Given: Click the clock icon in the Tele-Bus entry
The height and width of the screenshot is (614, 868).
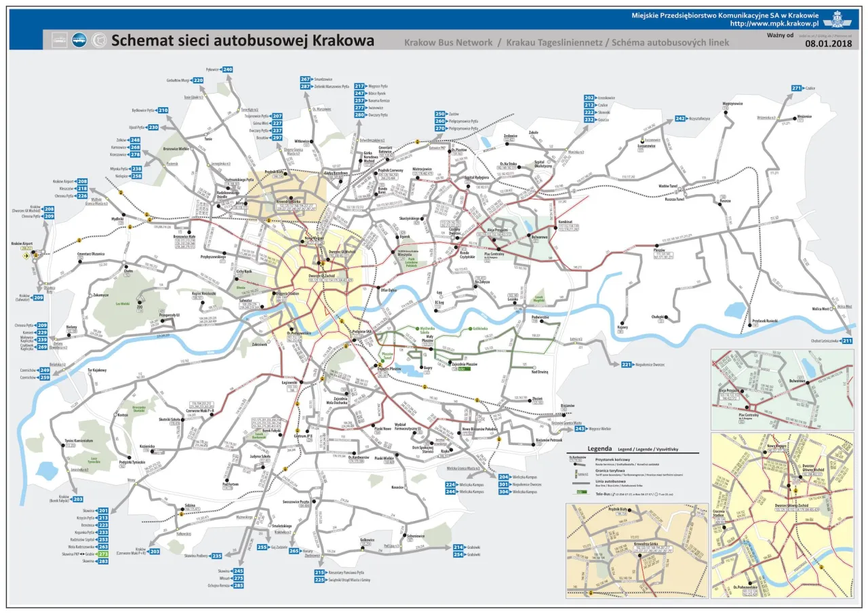Looking at the screenshot, I should [x=656, y=494].
